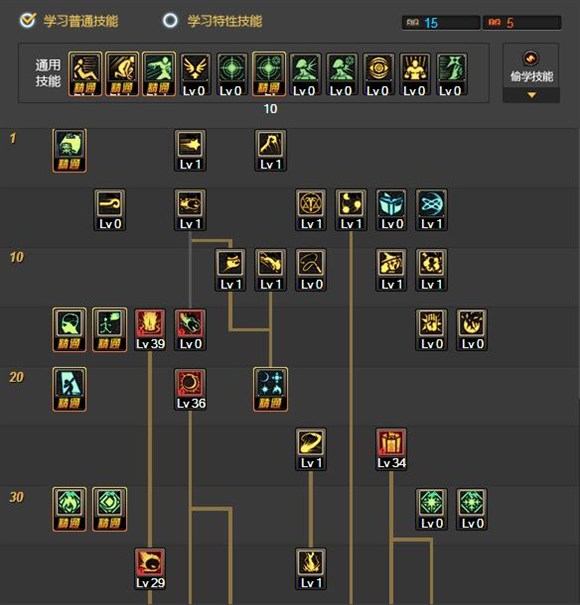Image resolution: width=580 pixels, height=605 pixels.
Task: Select the winged Lv 0 general skill
Action: 195,74
